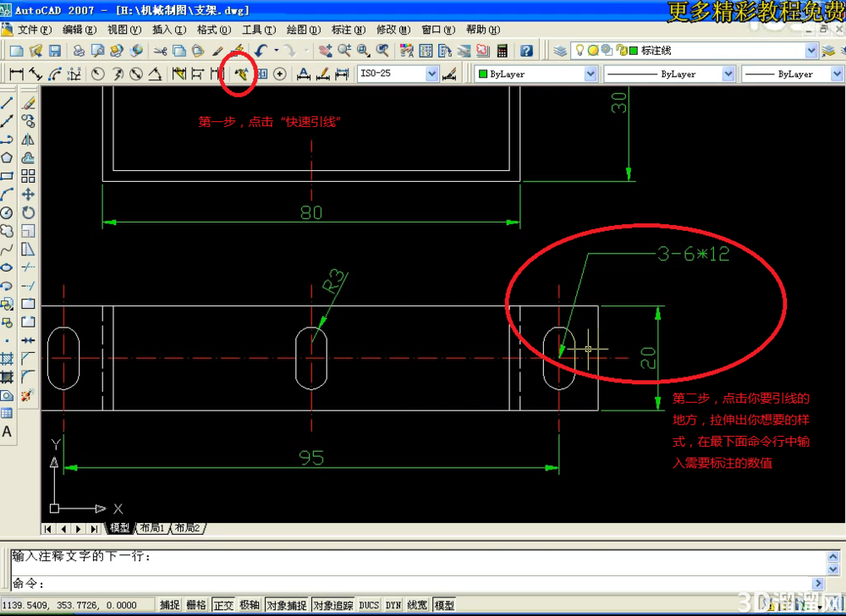
Task: Open the 标注线 layer dropdown
Action: tap(811, 51)
